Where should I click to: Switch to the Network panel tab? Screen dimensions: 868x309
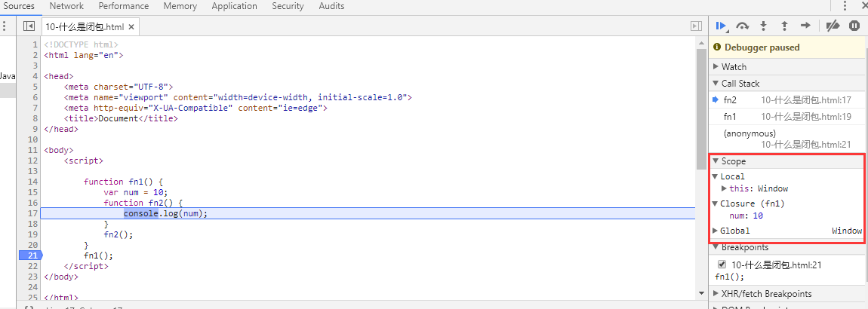point(66,6)
